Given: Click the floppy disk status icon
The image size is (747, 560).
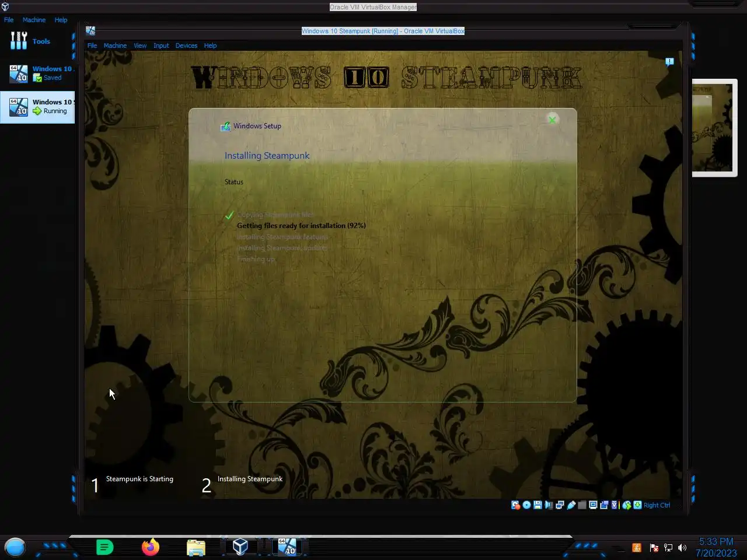Looking at the screenshot, I should click(537, 505).
